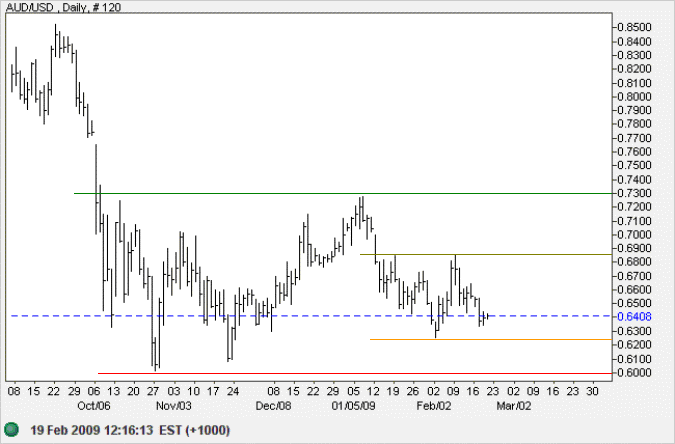The height and width of the screenshot is (444, 675).
Task: Click the blue 0.6408 current price label
Action: tap(634, 317)
